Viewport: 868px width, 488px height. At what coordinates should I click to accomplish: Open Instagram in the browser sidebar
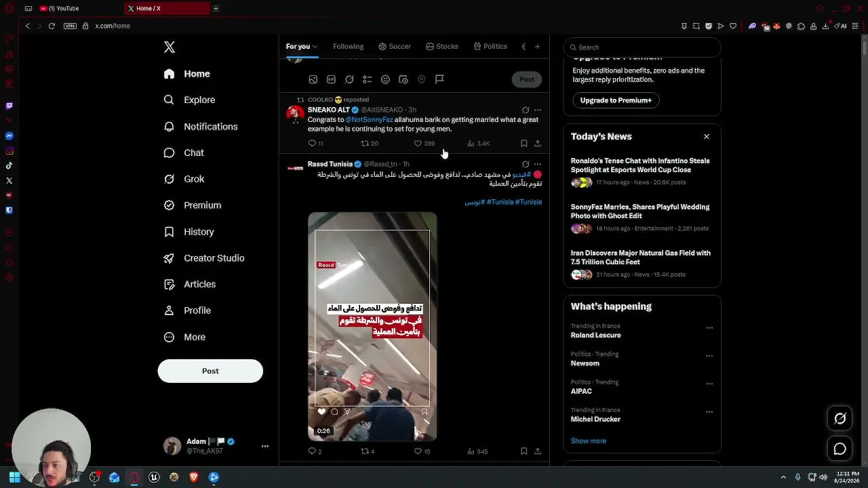pos(9,150)
